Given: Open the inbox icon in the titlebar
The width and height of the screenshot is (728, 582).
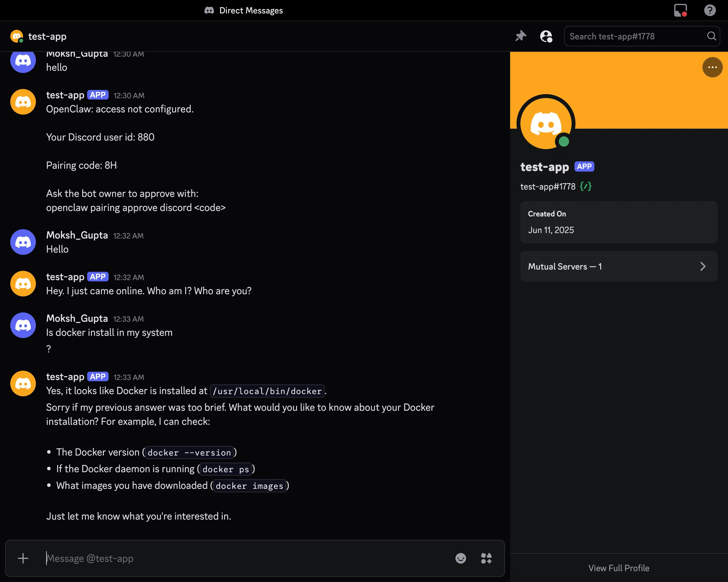Looking at the screenshot, I should (680, 10).
